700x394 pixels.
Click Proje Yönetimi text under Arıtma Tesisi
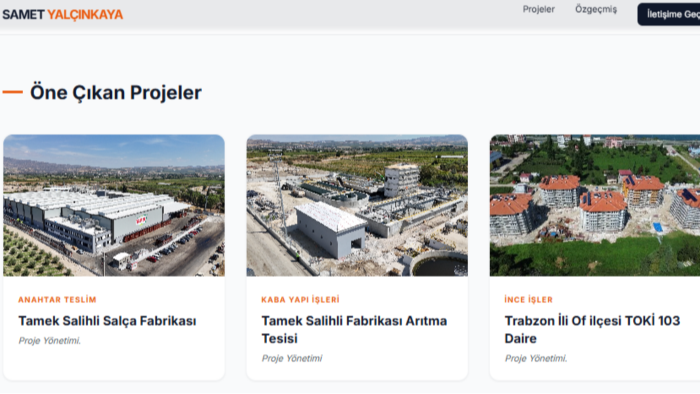point(292,358)
